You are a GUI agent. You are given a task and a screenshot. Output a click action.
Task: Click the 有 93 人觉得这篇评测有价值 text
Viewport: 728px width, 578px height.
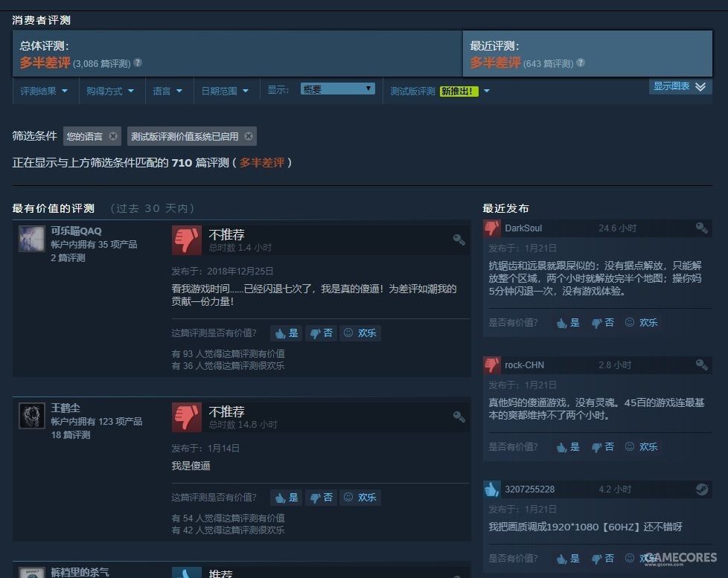(x=228, y=354)
